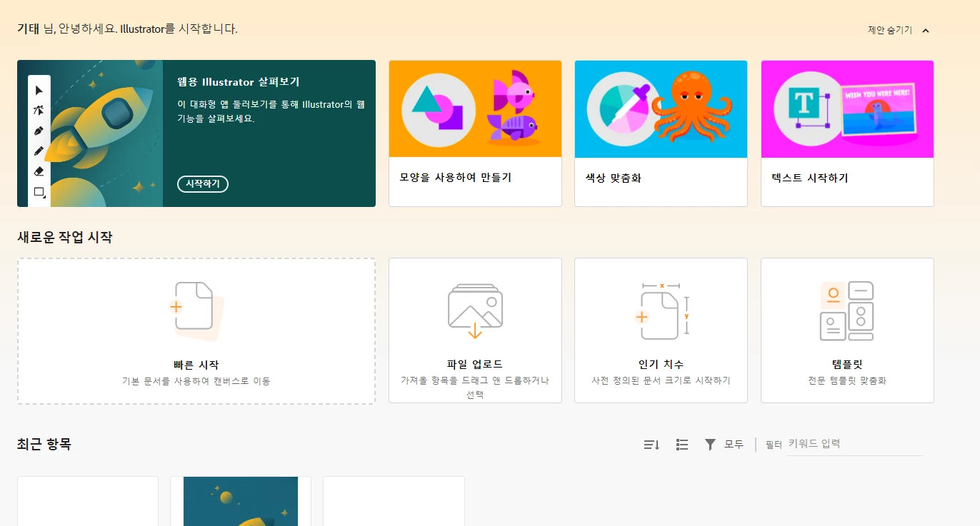The image size is (980, 526).
Task: Open the 색상 맞춤화 tutorial card
Action: (x=661, y=133)
